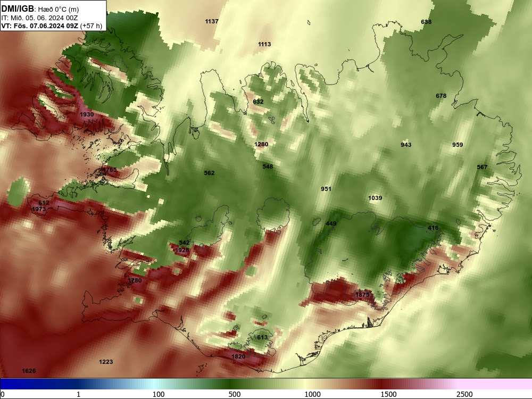Click the 678 height value
Viewport: 532px width, 399px height.
pyautogui.click(x=441, y=96)
